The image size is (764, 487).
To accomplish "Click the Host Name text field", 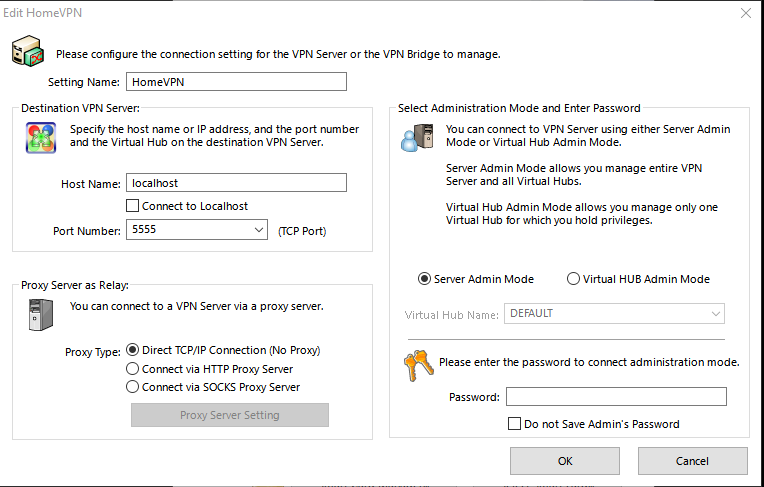I will [x=236, y=183].
